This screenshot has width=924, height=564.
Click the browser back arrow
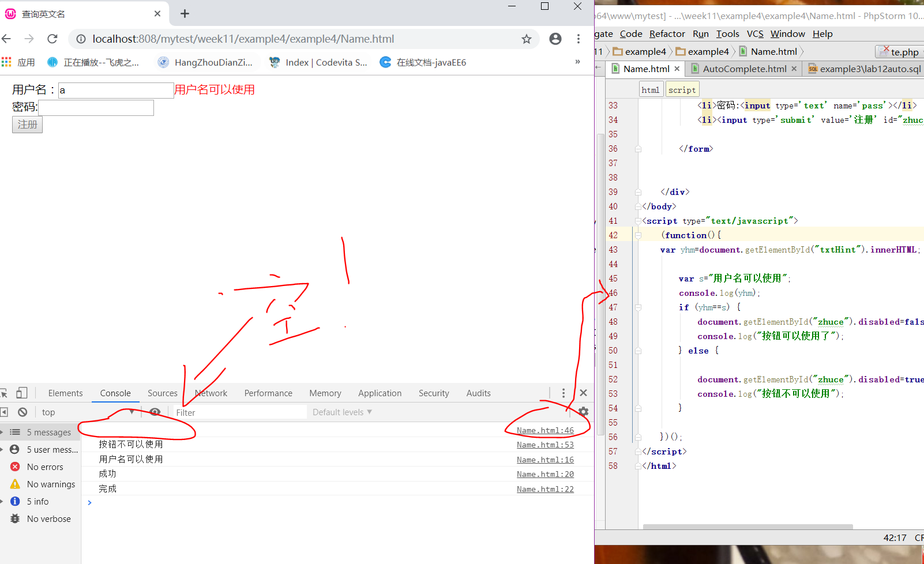click(6, 39)
